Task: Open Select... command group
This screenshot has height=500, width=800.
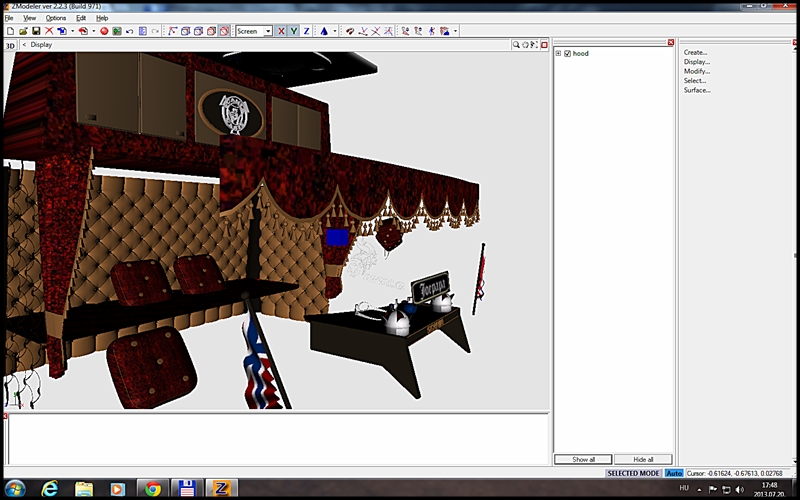Action: click(695, 81)
